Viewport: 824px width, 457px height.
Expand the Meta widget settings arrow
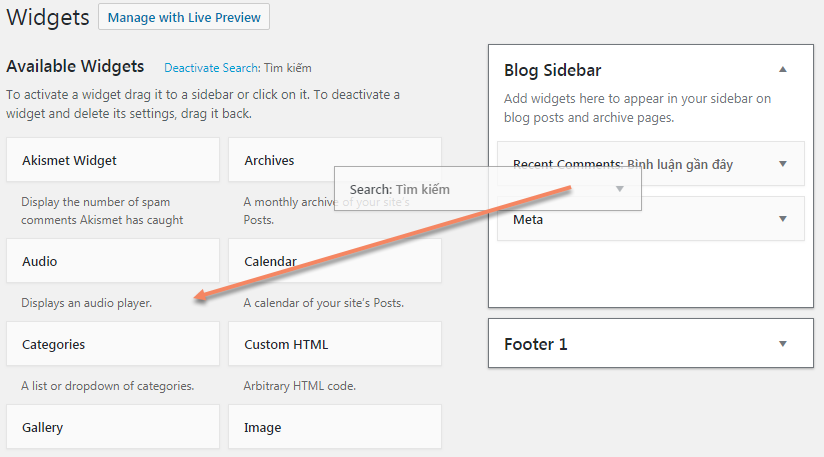tap(782, 219)
